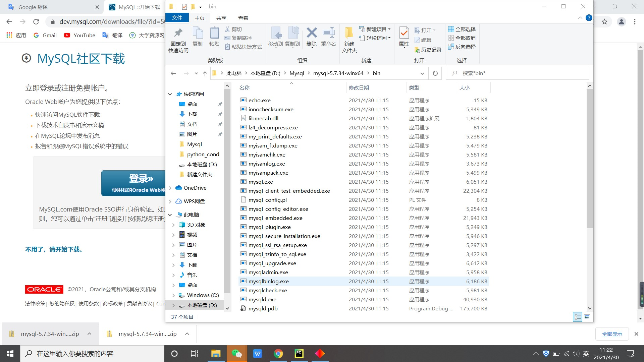Viewport: 644px width, 362px height.
Task: Go back in Explorer navigation
Action: pyautogui.click(x=173, y=73)
